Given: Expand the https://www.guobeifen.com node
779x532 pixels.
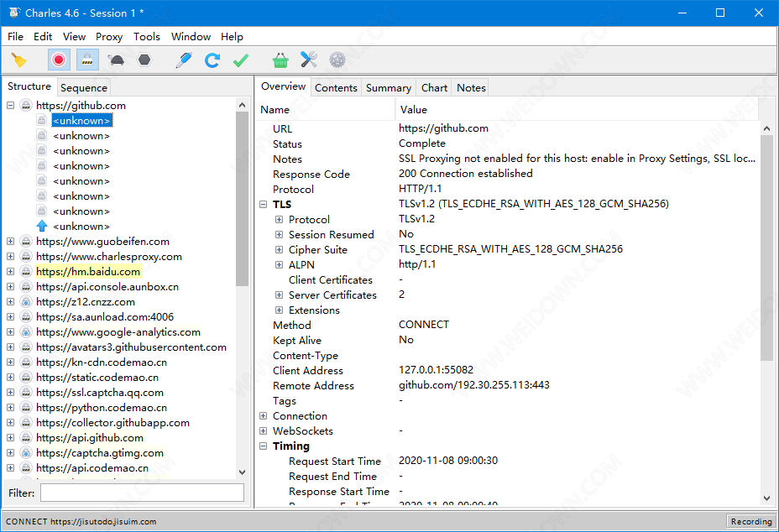Looking at the screenshot, I should [10, 242].
